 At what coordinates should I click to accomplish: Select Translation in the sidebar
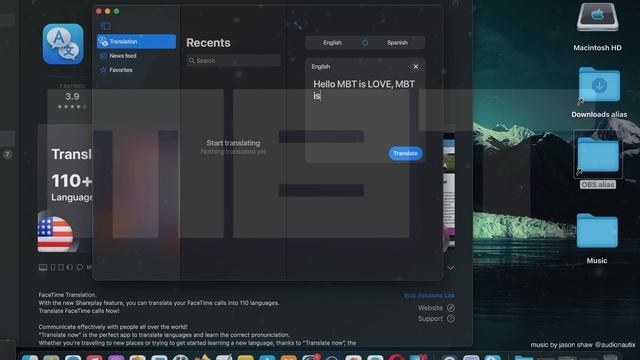coord(136,42)
